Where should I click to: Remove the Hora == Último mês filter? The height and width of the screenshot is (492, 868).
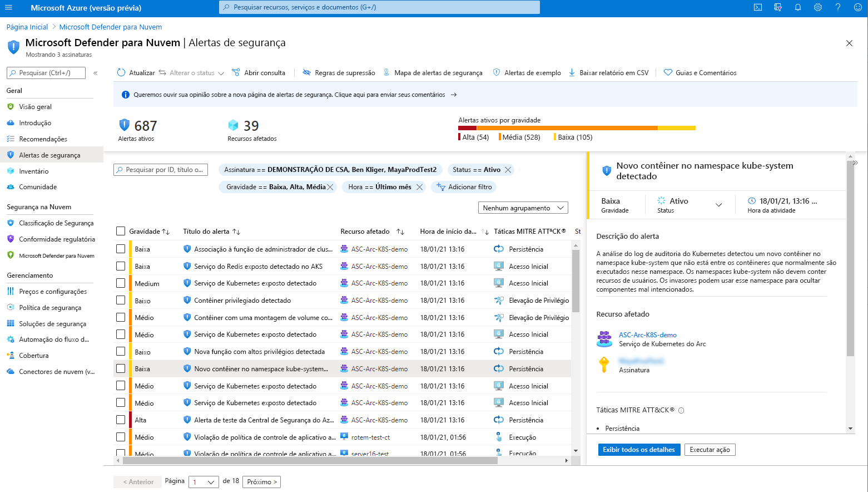420,187
